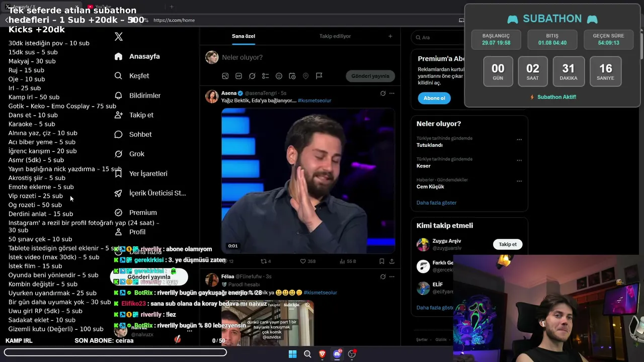Click Daha fazla göster under trends
644x362 pixels.
click(437, 203)
